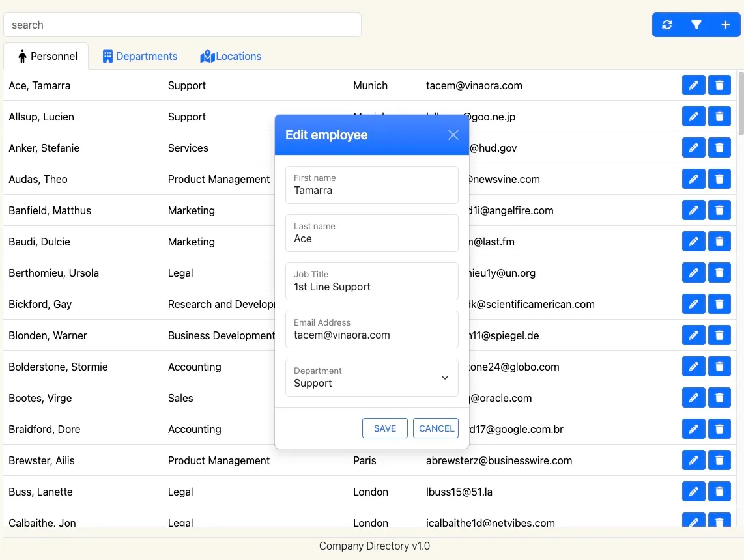The image size is (744, 560).
Task: Click the plus icon to add entry
Action: [726, 25]
